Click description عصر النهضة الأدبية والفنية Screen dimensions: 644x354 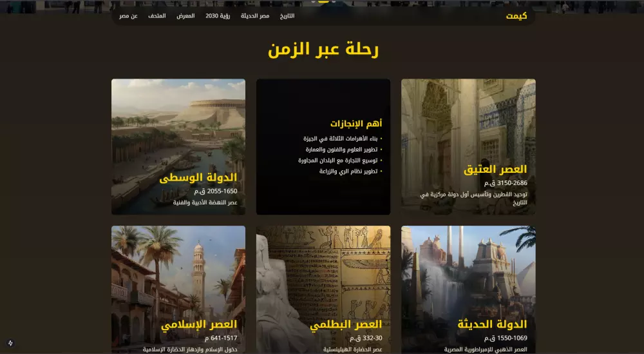205,202
